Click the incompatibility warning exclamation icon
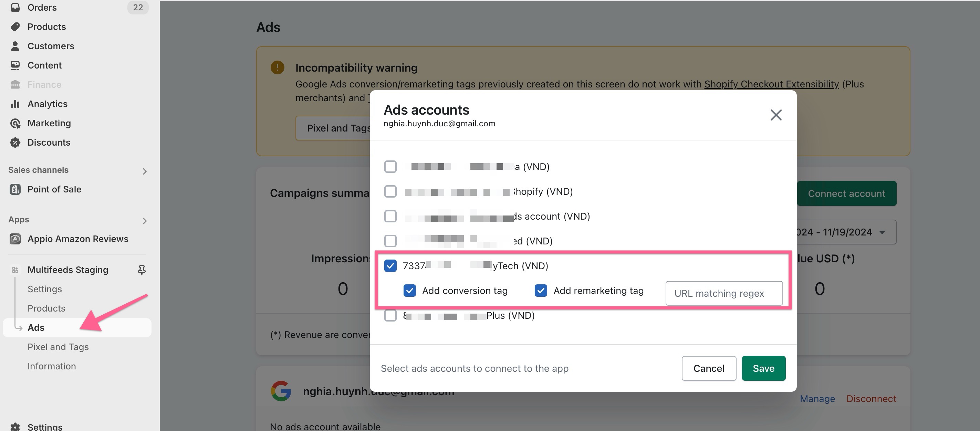 click(x=277, y=68)
